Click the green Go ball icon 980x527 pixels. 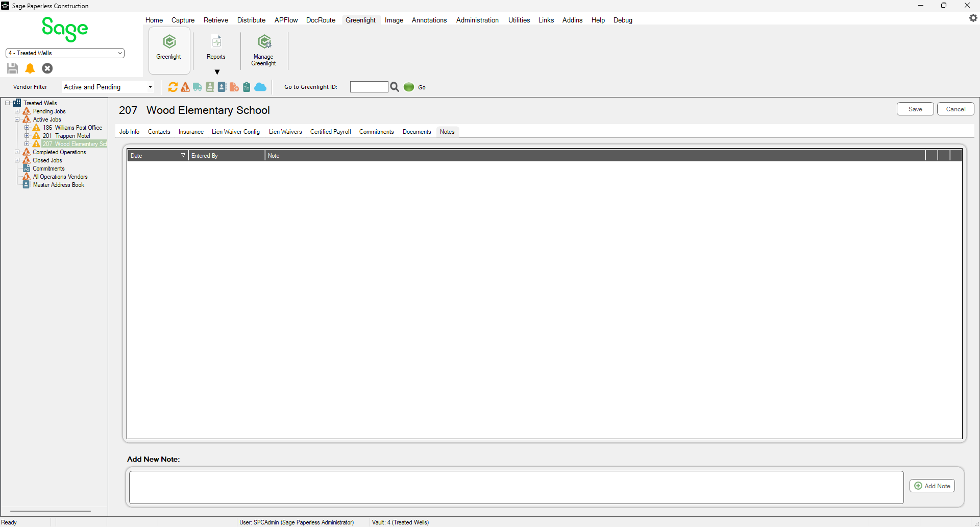[409, 87]
